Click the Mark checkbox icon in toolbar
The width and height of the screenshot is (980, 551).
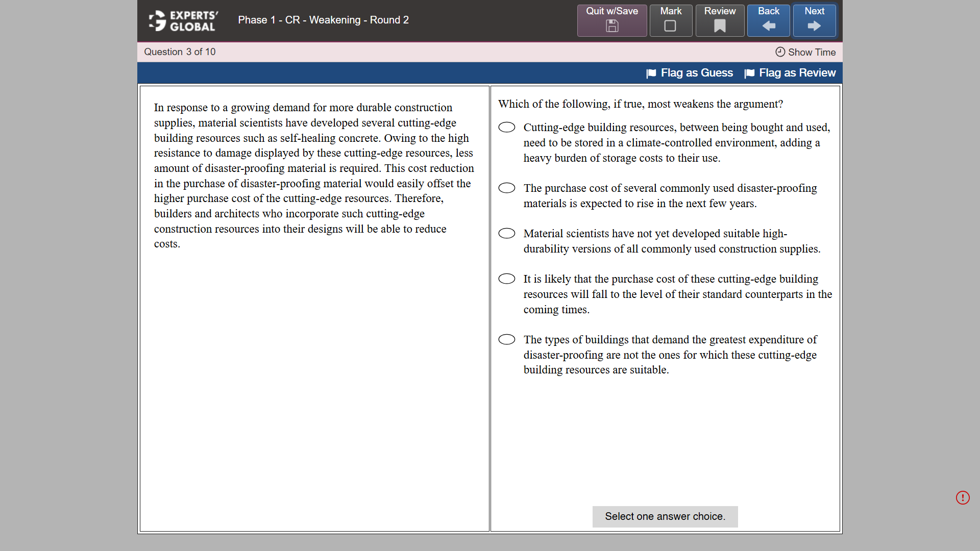[670, 27]
